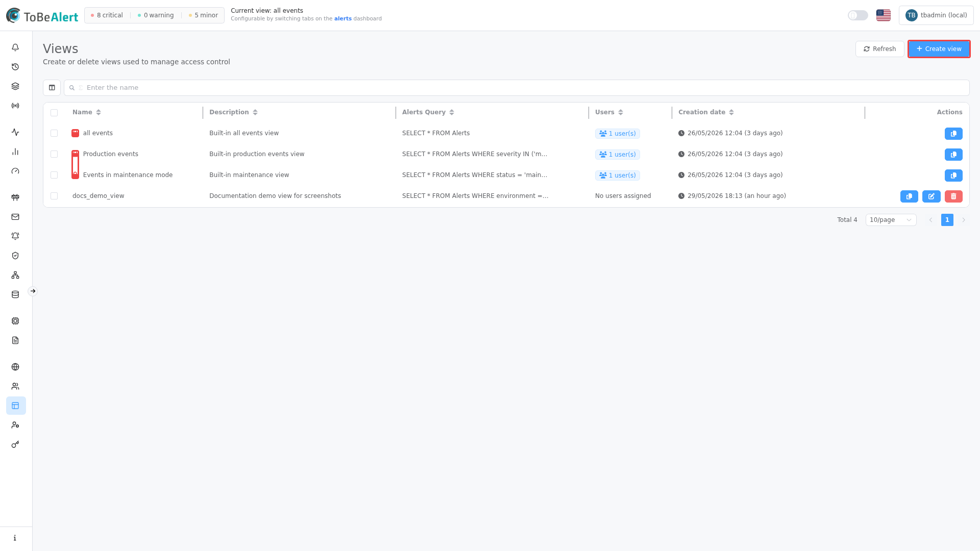
Task: Check the all events row checkbox
Action: tap(54, 133)
